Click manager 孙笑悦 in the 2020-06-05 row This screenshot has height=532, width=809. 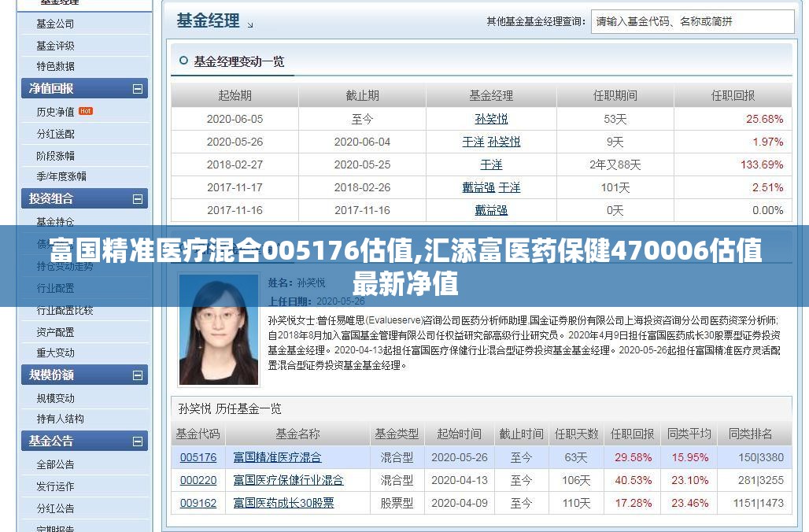491,119
